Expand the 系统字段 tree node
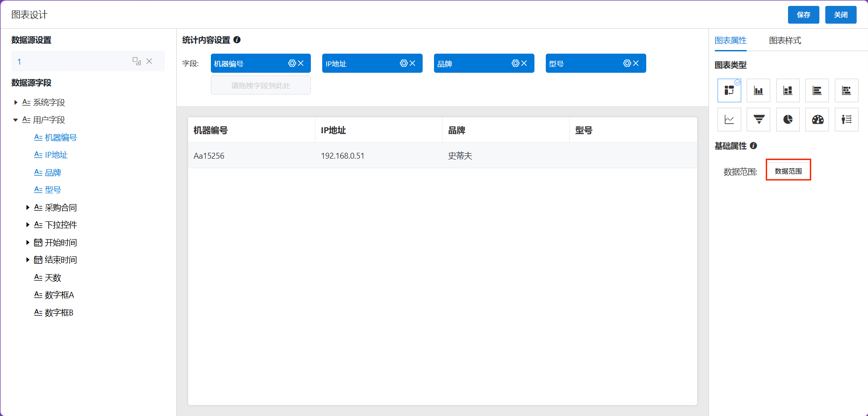The height and width of the screenshot is (416, 868). click(x=16, y=102)
